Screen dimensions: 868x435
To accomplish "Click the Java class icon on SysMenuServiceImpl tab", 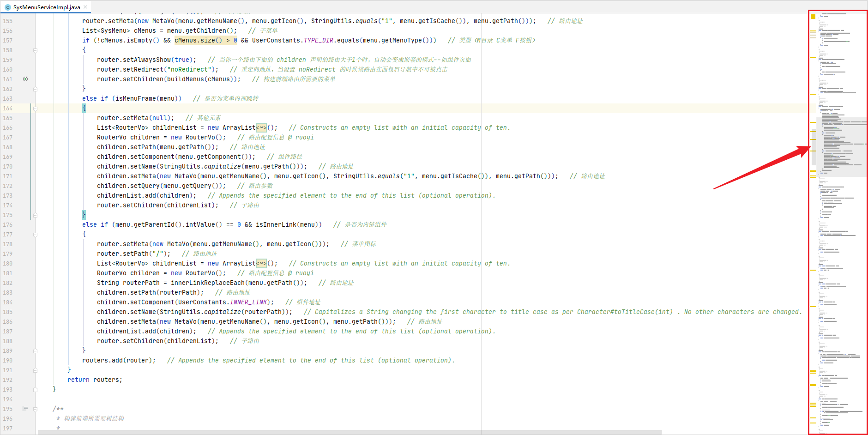I will click(7, 7).
